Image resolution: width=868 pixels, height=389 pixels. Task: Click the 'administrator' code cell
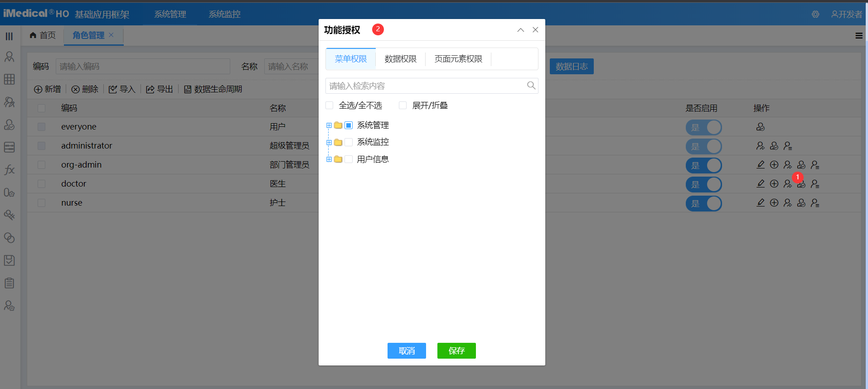[x=87, y=146]
